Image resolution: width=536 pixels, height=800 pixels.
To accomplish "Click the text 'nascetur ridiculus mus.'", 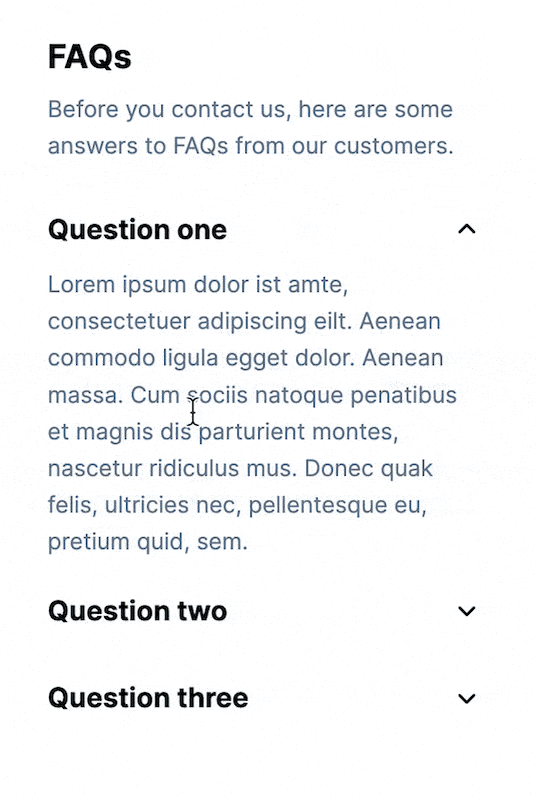I will click(172, 468).
